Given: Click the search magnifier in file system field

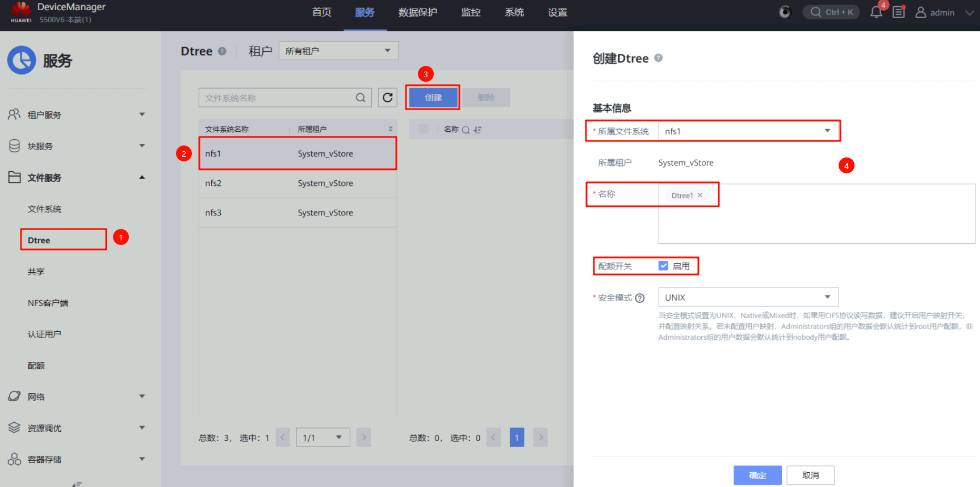Looking at the screenshot, I should point(361,98).
